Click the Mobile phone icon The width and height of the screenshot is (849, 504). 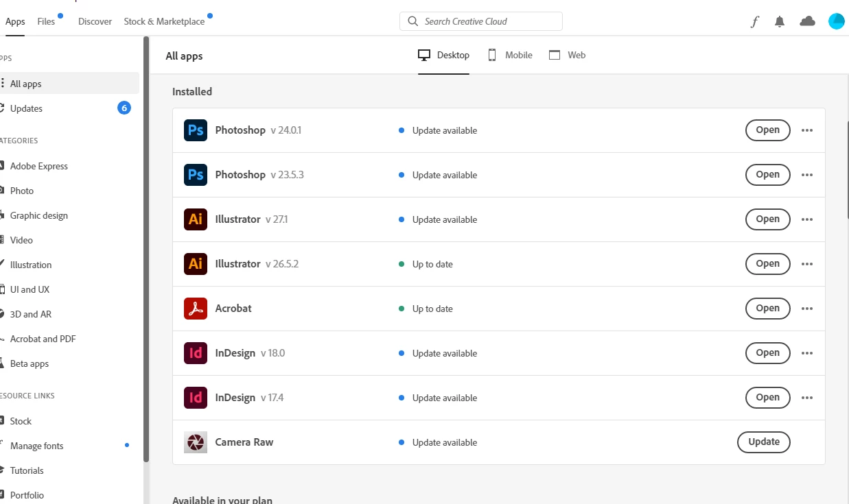(x=492, y=55)
